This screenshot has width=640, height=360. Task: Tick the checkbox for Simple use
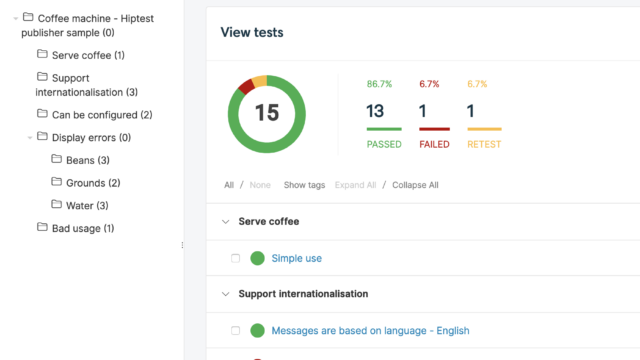coord(236,258)
